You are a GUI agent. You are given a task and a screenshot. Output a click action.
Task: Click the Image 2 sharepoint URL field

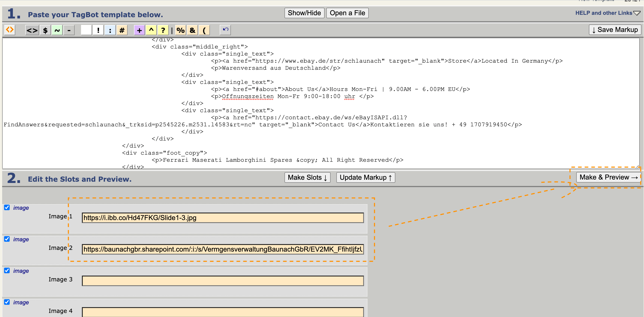tap(223, 249)
